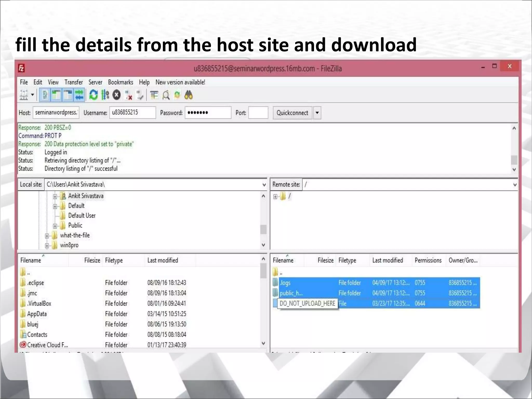Refresh the file and folder lists

click(94, 95)
